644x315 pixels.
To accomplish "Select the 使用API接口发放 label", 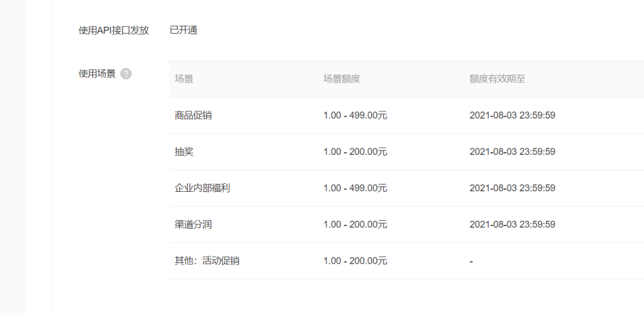I will 114,30.
